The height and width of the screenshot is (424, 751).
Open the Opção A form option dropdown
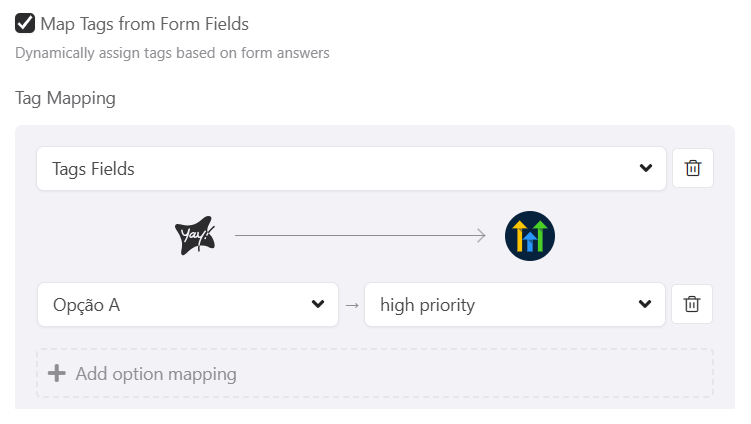click(187, 305)
